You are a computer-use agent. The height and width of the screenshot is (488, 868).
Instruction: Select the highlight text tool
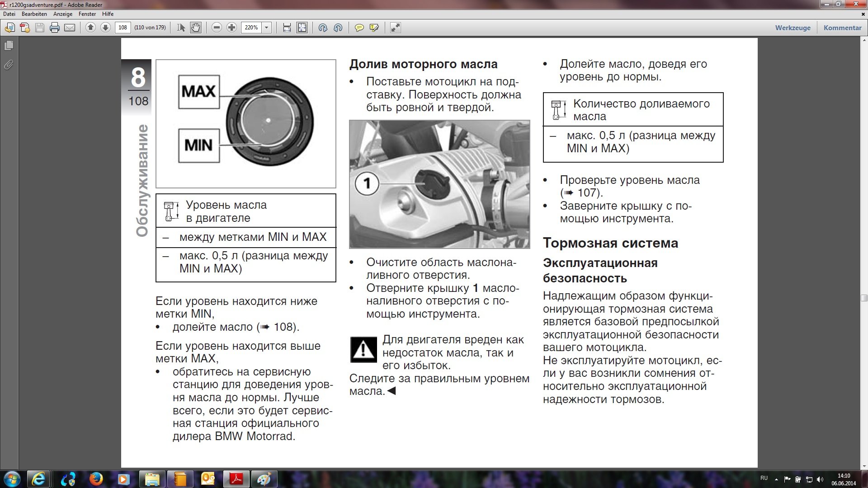coord(374,28)
